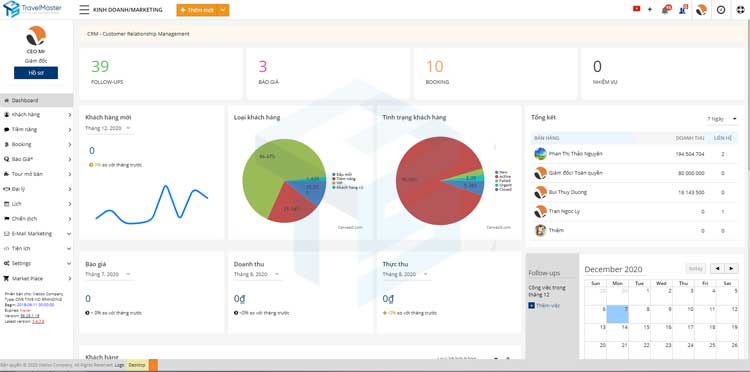Go to next month in calendar
750x372 pixels.
731,268
